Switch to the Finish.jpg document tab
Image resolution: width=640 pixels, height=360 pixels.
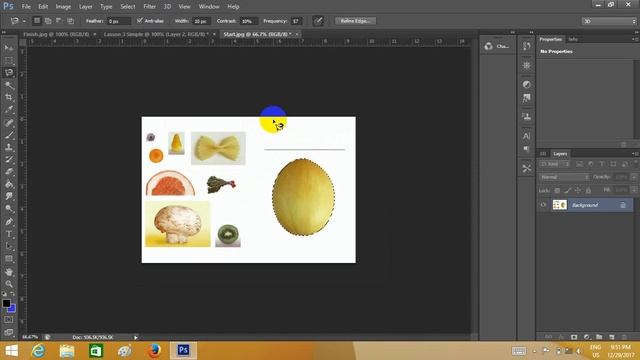56,34
